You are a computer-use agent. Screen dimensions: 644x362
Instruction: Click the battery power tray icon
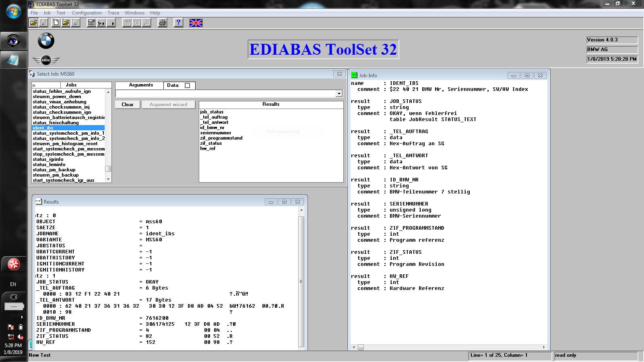(x=21, y=327)
